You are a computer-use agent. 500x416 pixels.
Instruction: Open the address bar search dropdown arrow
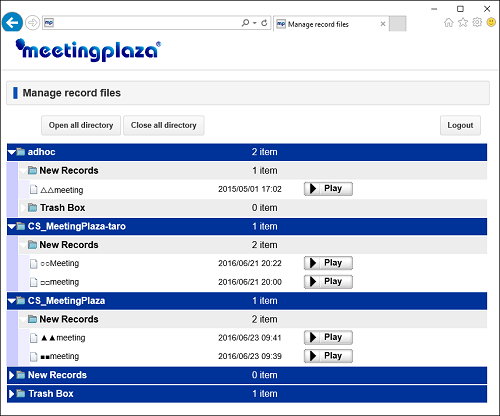[x=255, y=23]
